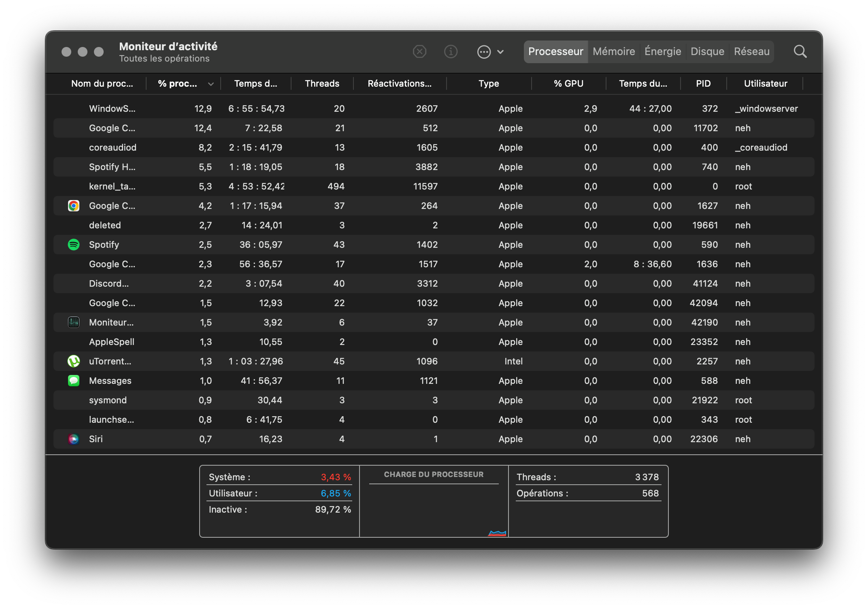The width and height of the screenshot is (868, 609).
Task: Click the stop process (X) toolbar icon
Action: tap(419, 52)
